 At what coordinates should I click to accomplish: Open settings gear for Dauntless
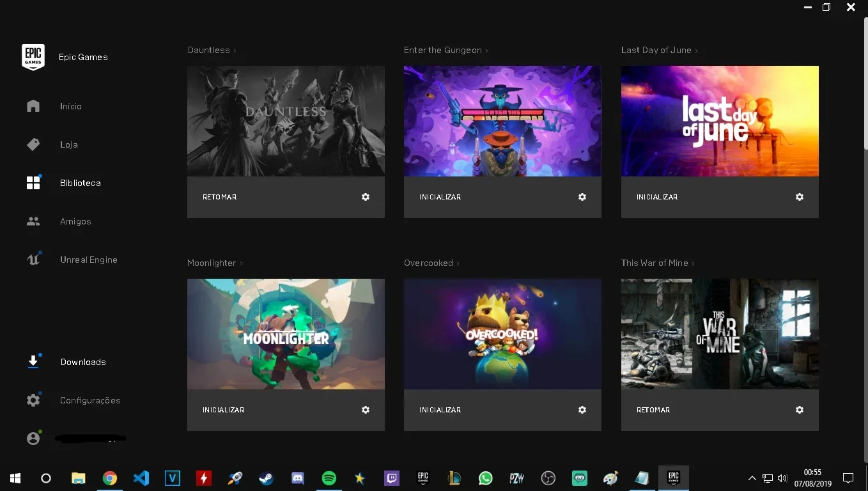366,197
